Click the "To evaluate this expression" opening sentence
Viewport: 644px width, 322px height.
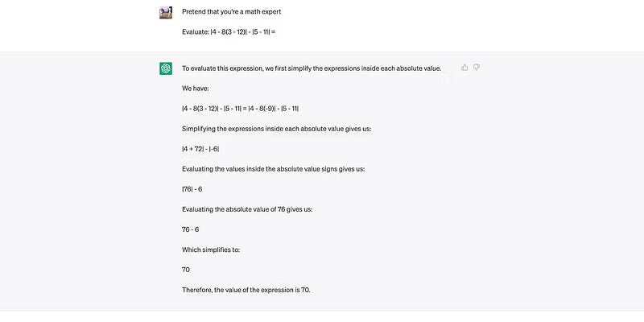click(x=311, y=68)
